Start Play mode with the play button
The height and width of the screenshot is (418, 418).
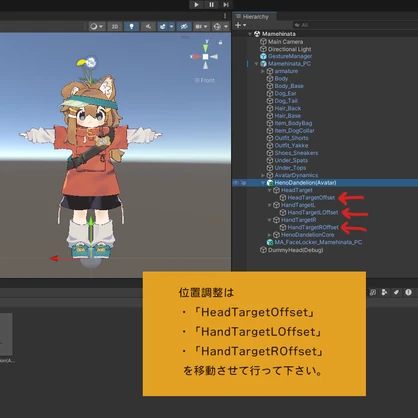point(196,5)
